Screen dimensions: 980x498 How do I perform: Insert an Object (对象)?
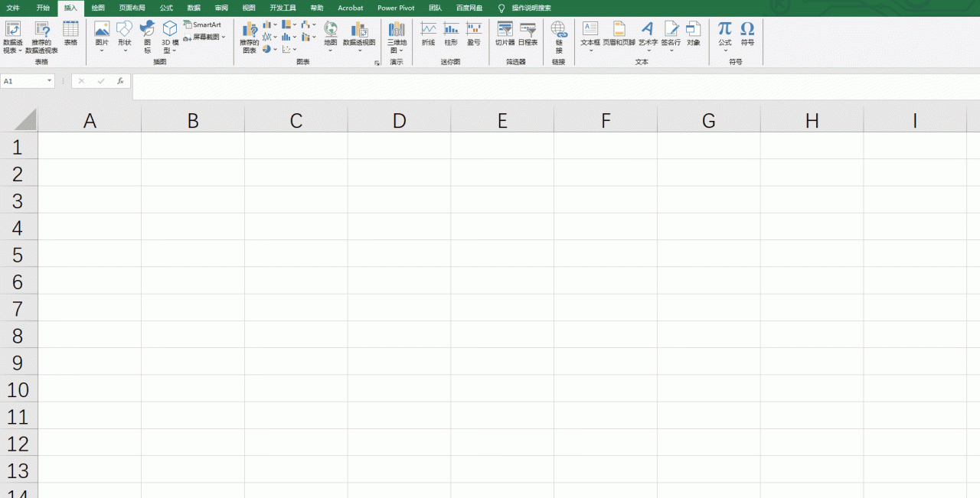(694, 34)
